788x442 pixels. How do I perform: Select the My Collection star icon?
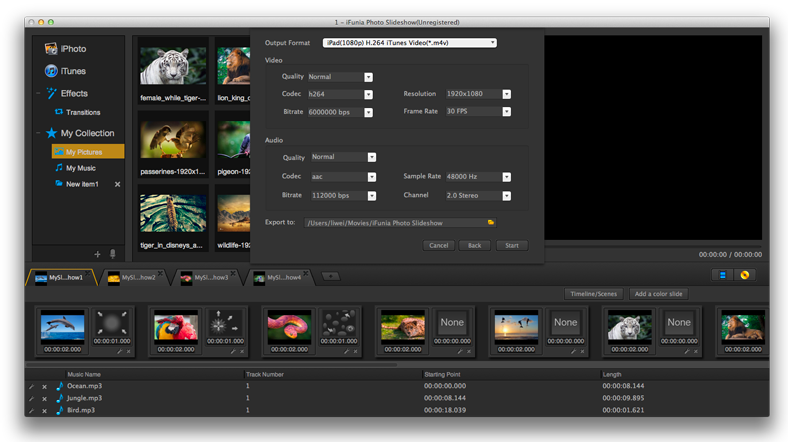tap(51, 133)
